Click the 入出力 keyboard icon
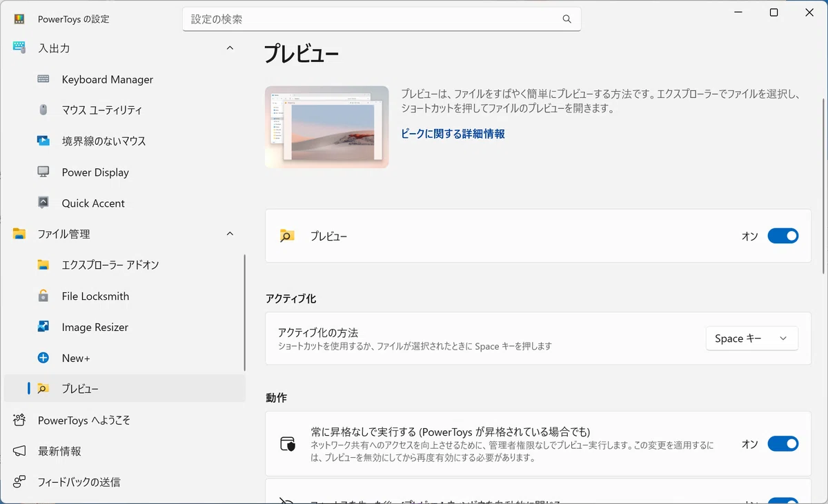Image resolution: width=828 pixels, height=504 pixels. (x=19, y=48)
